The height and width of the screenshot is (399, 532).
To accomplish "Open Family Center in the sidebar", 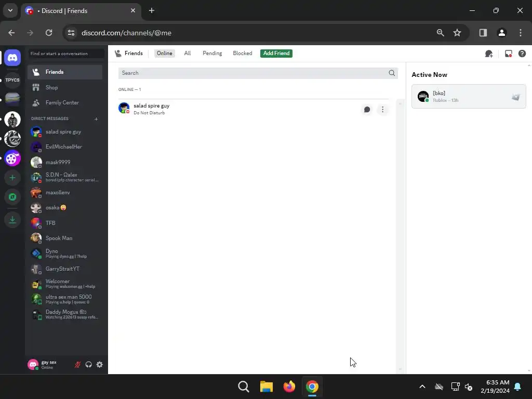I will point(65,102).
